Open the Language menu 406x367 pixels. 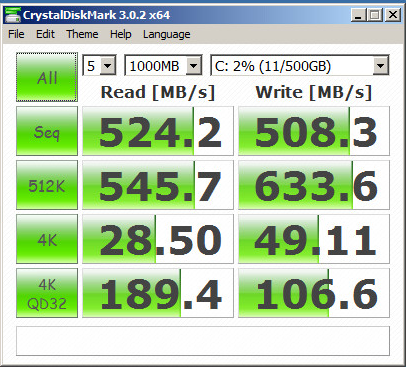pos(167,34)
